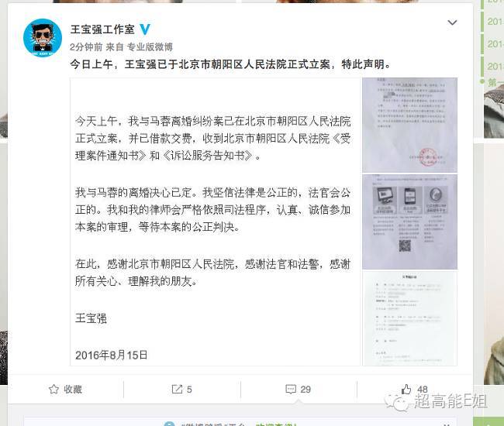Image resolution: width=504 pixels, height=426 pixels.
Task: Open the post options chevron menu
Action: coord(452,22)
